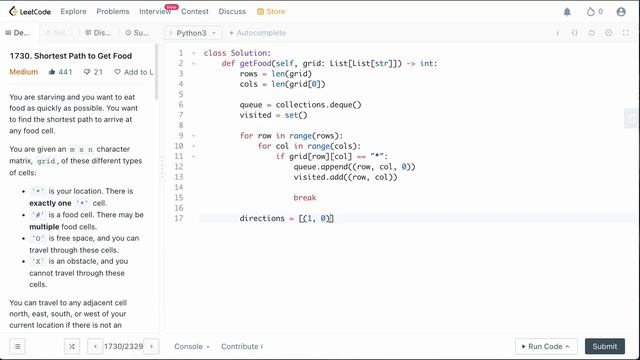Reset code to default with revert icon
The height and width of the screenshot is (360, 640).
pos(591,33)
